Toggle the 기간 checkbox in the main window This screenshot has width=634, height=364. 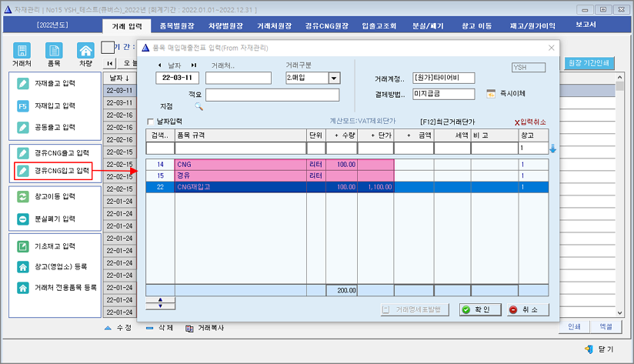pos(108,47)
